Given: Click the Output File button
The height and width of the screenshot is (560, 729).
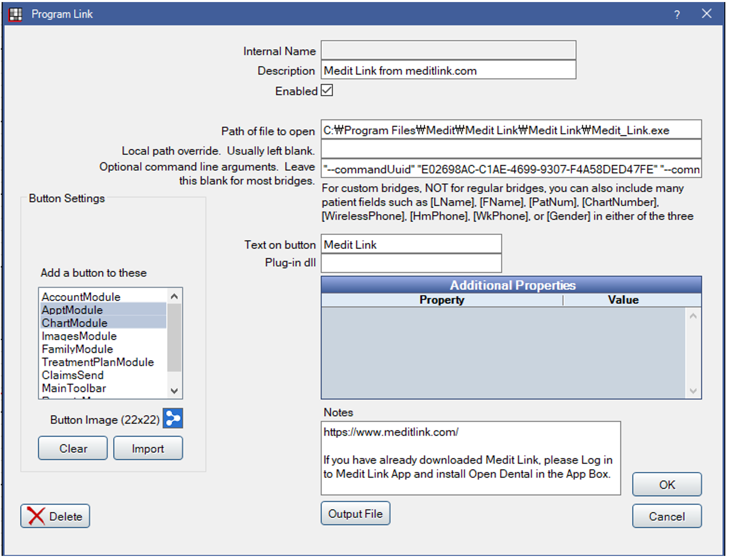Looking at the screenshot, I should point(356,513).
